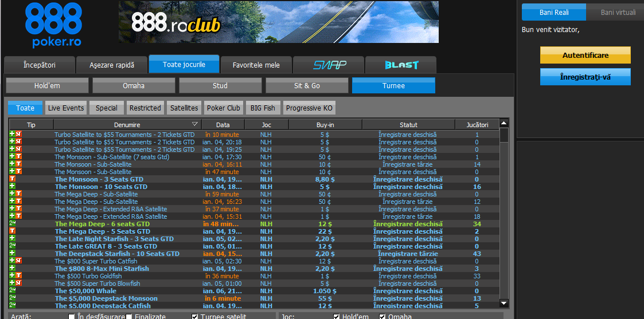Click the 888poker.ro logo
Image resolution: width=644 pixels, height=319 pixels.
pos(53,25)
